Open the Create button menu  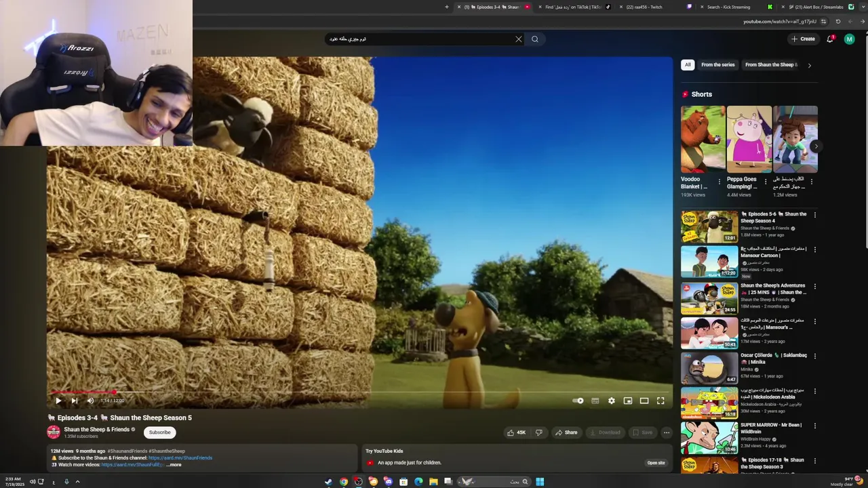click(803, 39)
